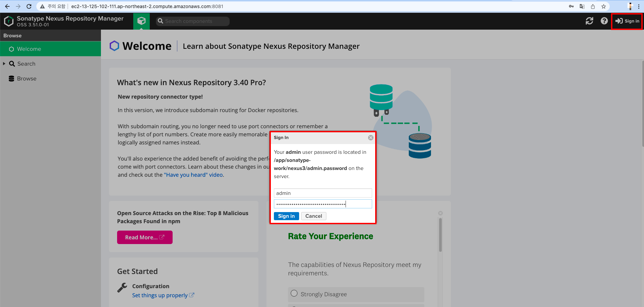Click the OSS 3.51.0-01 version text
This screenshot has width=644, height=307.
click(x=33, y=25)
